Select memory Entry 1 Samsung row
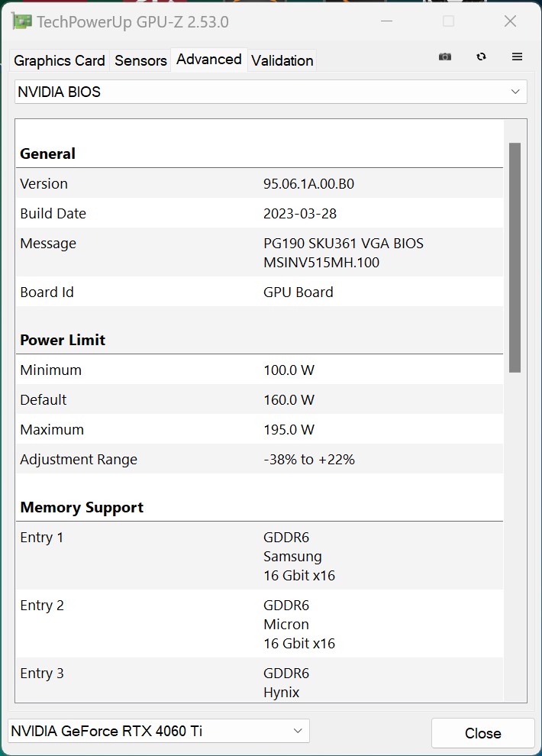 [x=260, y=556]
